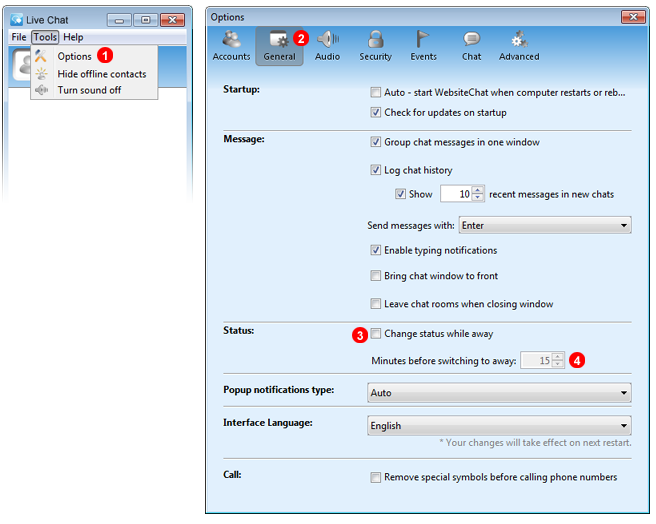The height and width of the screenshot is (524, 656).
Task: Click the Live Chat title bar icon
Action: click(x=16, y=20)
